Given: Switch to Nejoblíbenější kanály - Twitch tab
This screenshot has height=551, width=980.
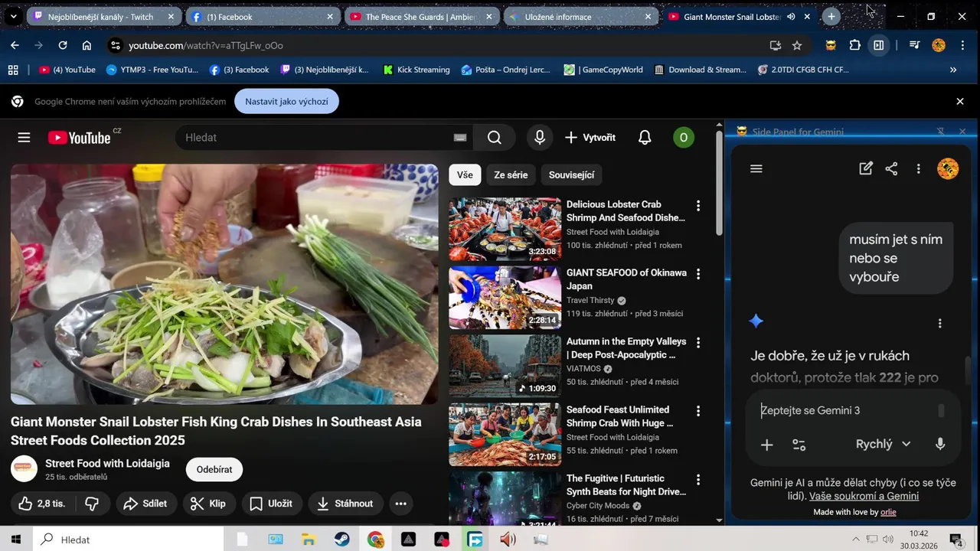Looking at the screenshot, I should pyautogui.click(x=104, y=16).
